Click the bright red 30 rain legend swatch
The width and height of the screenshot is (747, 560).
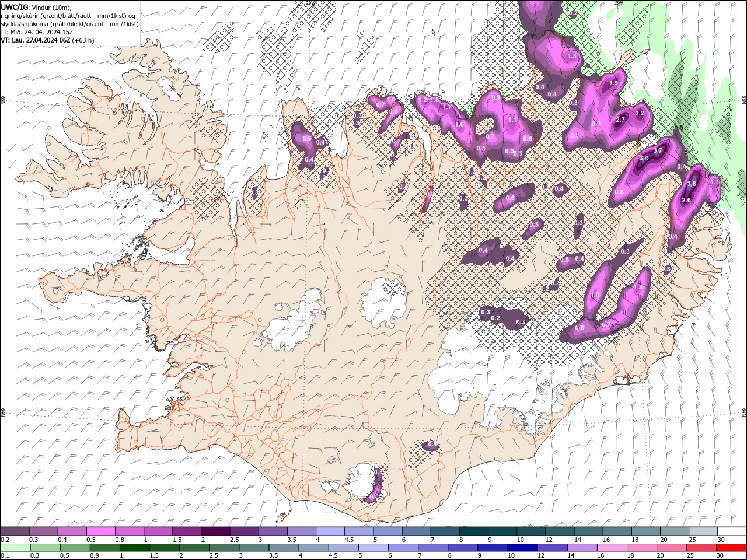tap(731, 548)
